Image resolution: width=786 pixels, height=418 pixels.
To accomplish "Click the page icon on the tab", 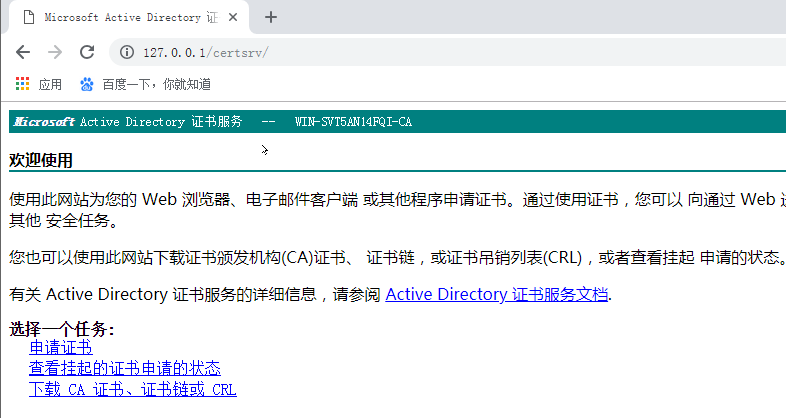I will point(29,18).
